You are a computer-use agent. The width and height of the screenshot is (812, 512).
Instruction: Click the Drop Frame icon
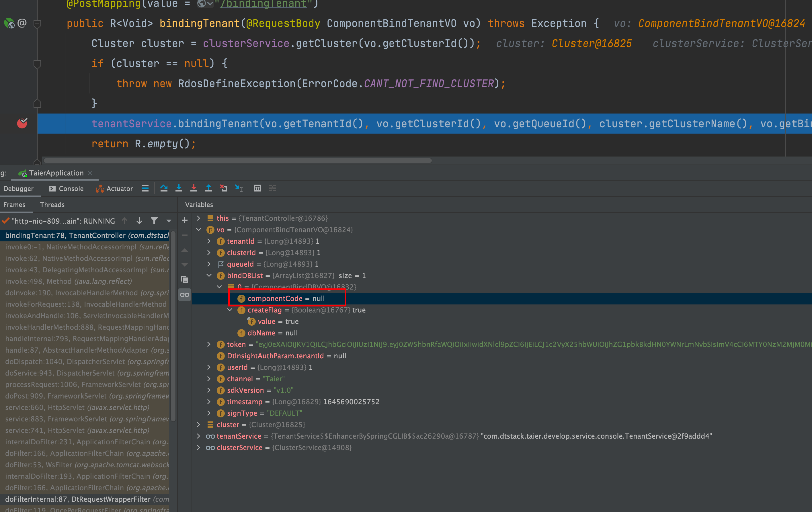click(224, 188)
